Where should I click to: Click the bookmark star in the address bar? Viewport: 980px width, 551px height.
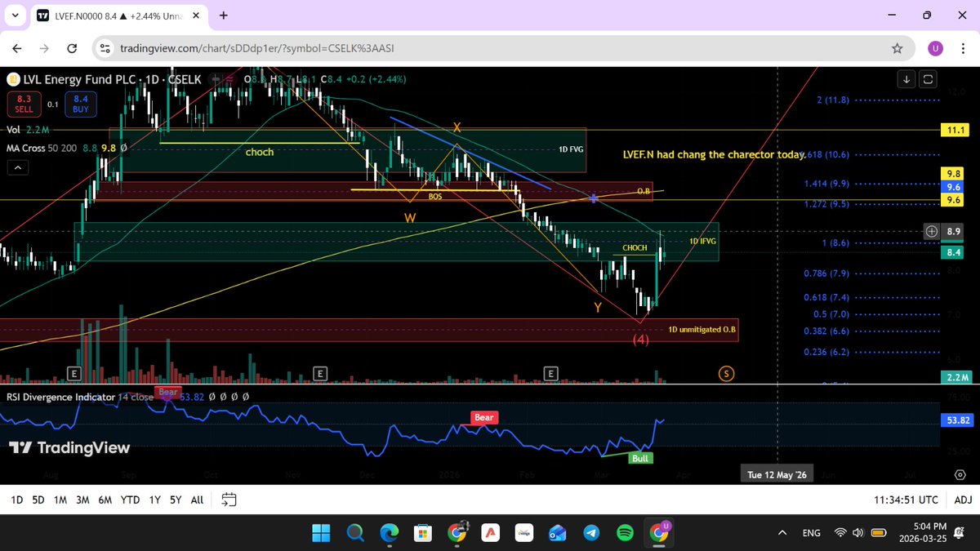[897, 48]
